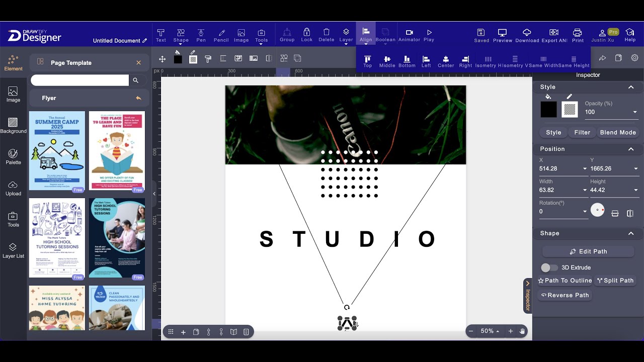Align selection to Bottom
644x362 pixels.
pos(407,62)
